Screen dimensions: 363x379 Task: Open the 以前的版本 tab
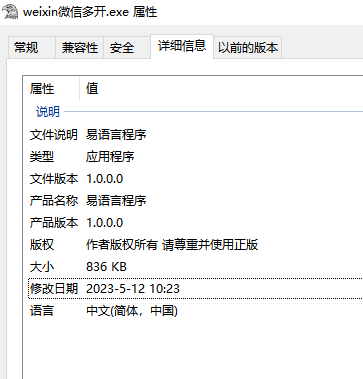coord(248,48)
